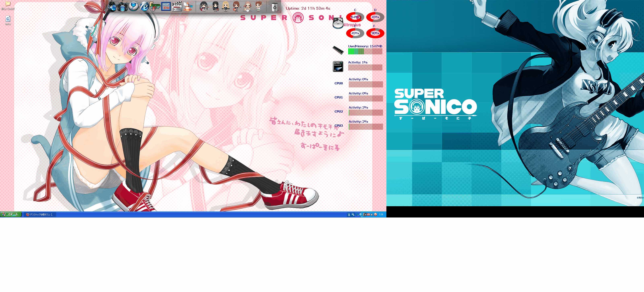Open the Recycle Bin in dock
The height and width of the screenshot is (292, 644).
coord(275,7)
